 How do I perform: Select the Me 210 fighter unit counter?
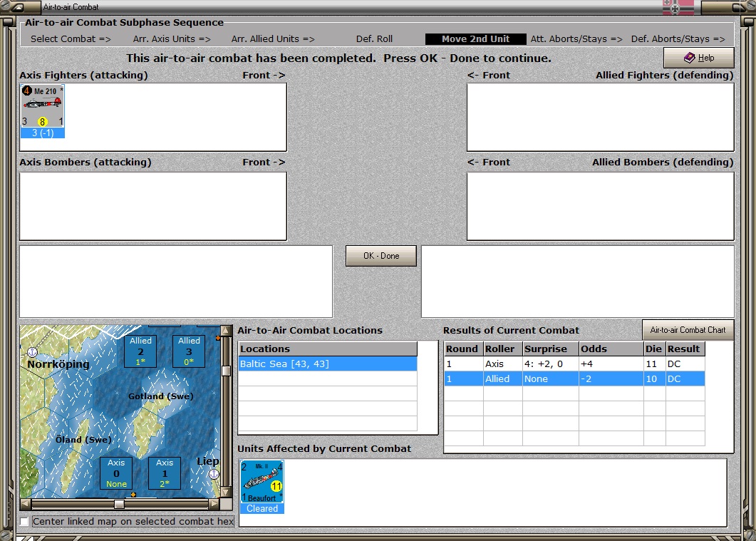(x=43, y=111)
